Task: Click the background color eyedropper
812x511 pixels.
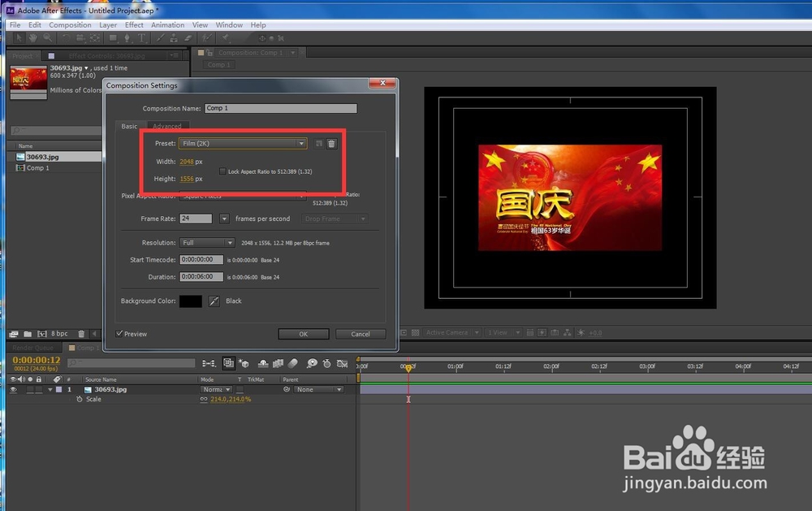Action: click(x=214, y=301)
